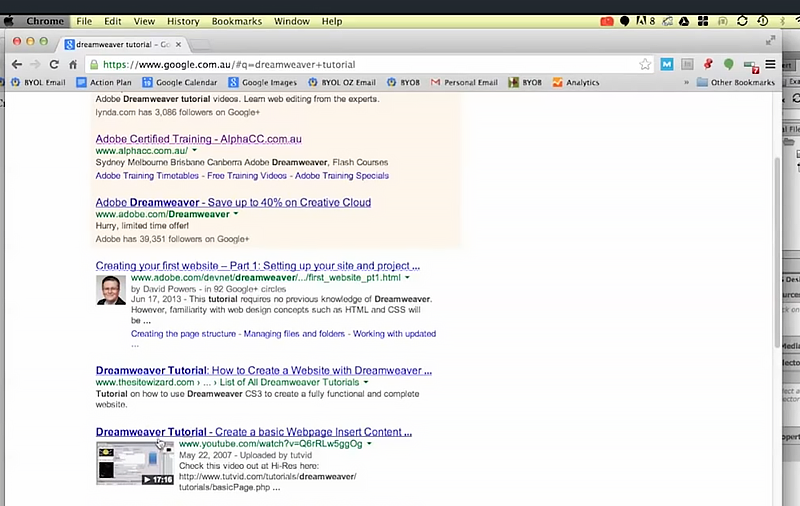This screenshot has height=506, width=800.
Task: Click the gray extension icon beside the blue M
Action: [x=687, y=64]
